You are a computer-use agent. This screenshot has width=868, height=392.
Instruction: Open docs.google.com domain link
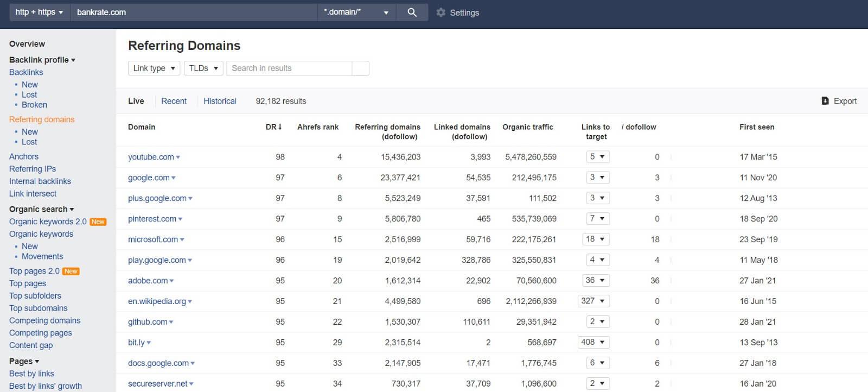click(x=158, y=363)
